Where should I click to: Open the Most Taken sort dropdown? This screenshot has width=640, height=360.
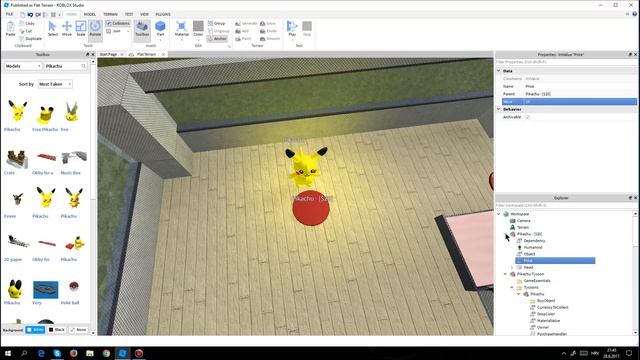coord(55,84)
